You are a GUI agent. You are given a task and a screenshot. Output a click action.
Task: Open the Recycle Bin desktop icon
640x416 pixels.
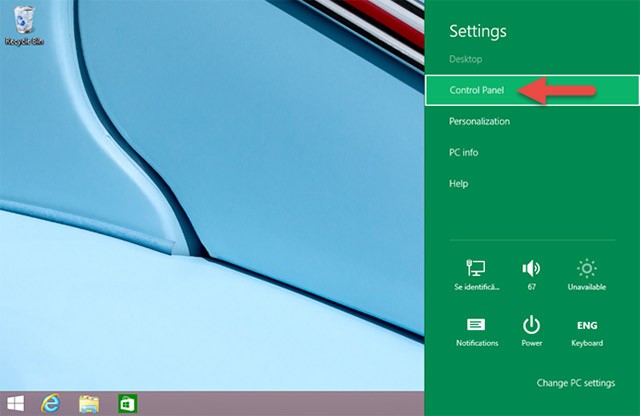click(x=24, y=24)
